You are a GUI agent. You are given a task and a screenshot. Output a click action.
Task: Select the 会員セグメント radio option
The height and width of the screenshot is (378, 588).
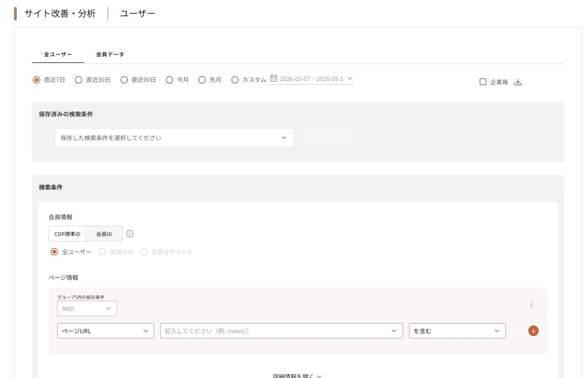[144, 252]
